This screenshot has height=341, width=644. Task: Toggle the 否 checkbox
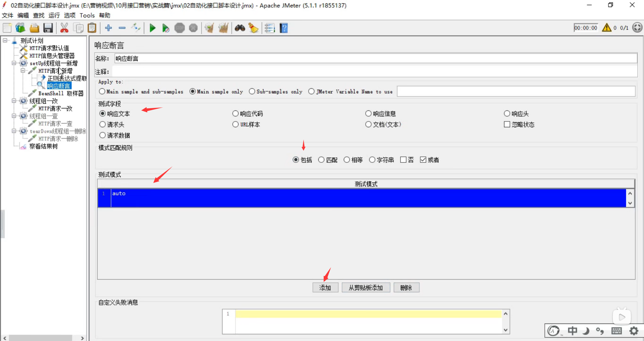pos(407,160)
